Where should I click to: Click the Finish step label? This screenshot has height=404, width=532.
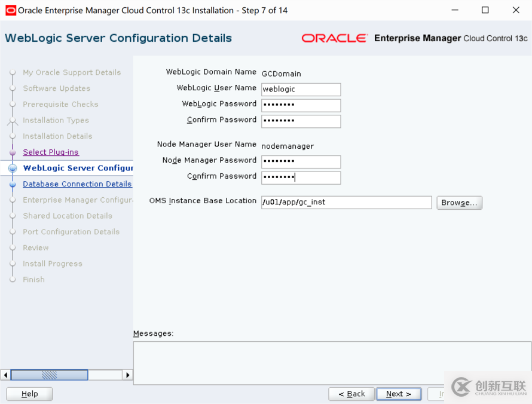pos(33,280)
